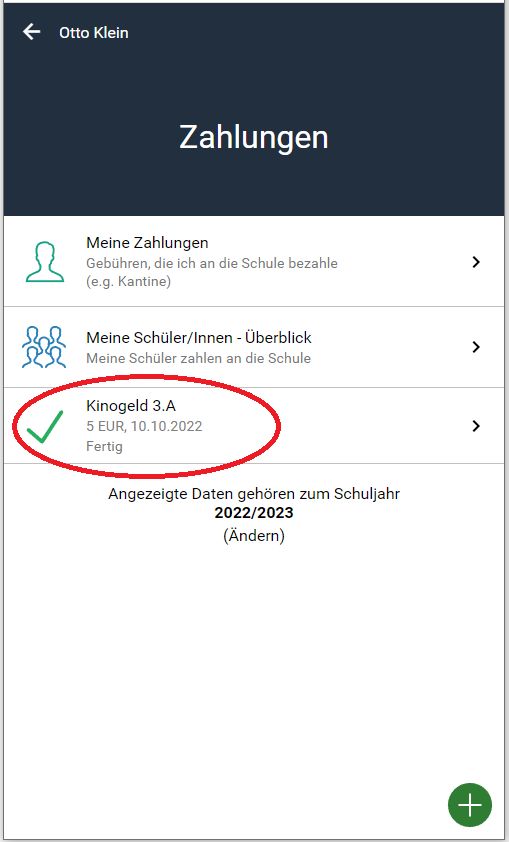Expand Meine Zahlungen with its chevron arrow
The image size is (509, 842).
pos(476,262)
